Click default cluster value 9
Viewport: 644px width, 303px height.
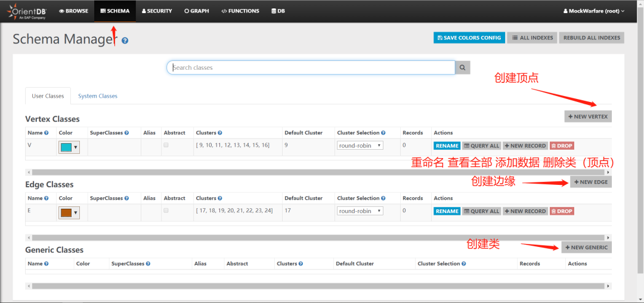[286, 146]
